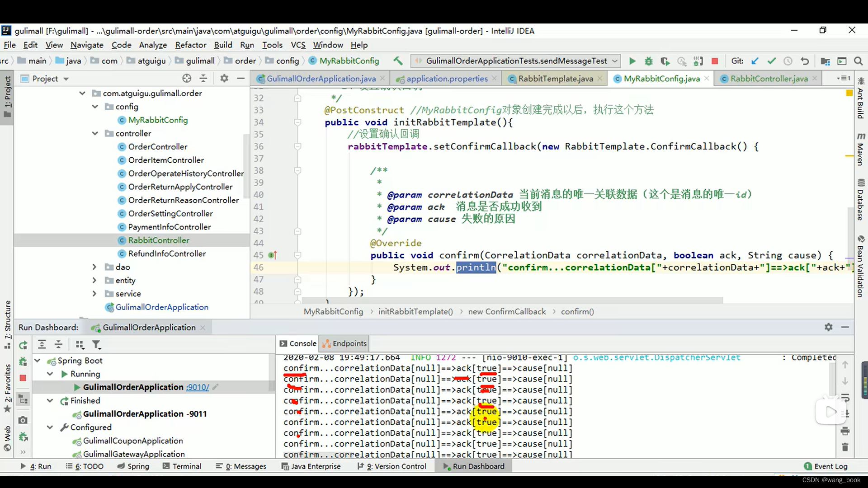Locate current file in Project panel
Image resolution: width=868 pixels, height=488 pixels.
pos(187,78)
